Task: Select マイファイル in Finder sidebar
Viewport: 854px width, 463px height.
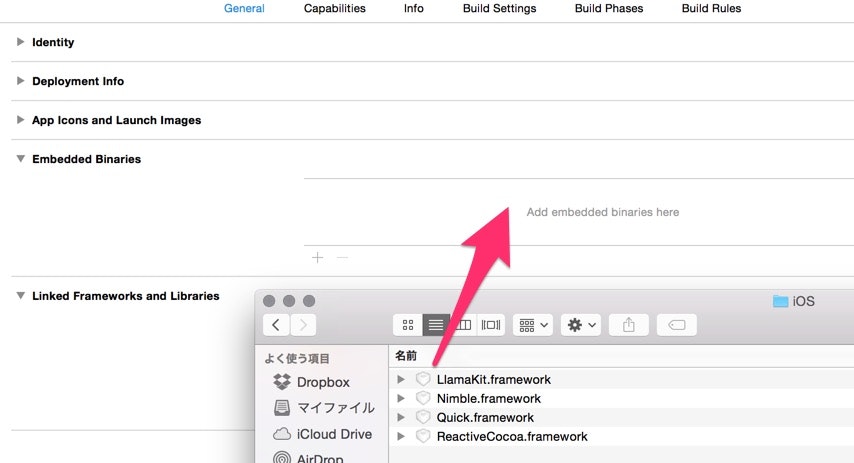Action: click(x=324, y=407)
